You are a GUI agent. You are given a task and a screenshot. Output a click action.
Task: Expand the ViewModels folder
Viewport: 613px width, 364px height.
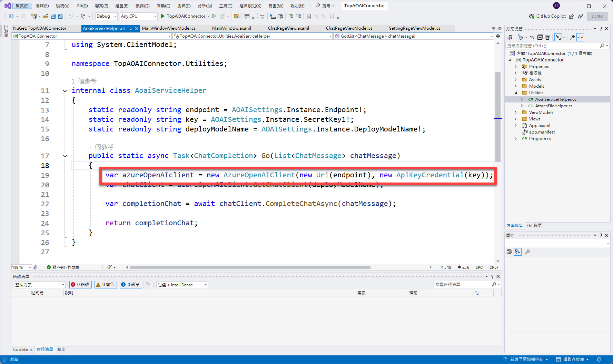[516, 112]
